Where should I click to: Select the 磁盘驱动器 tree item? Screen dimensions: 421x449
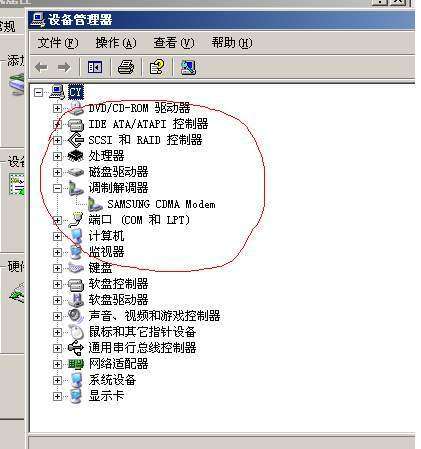point(118,172)
